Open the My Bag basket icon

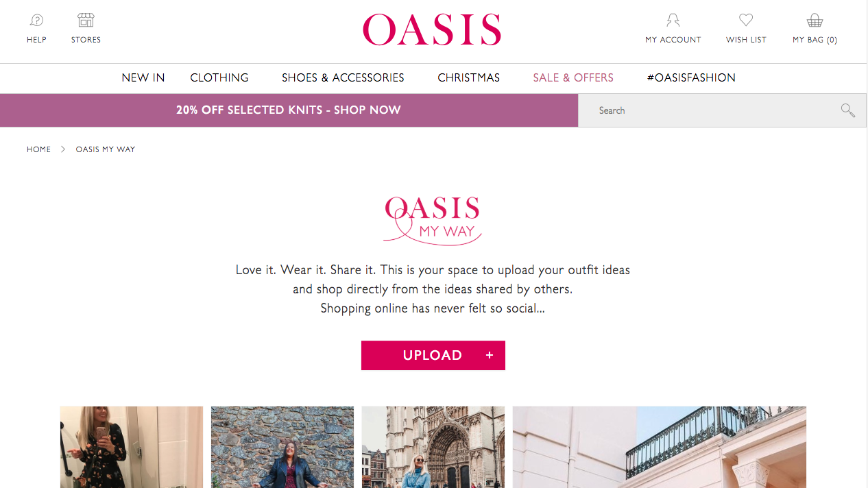(x=815, y=20)
